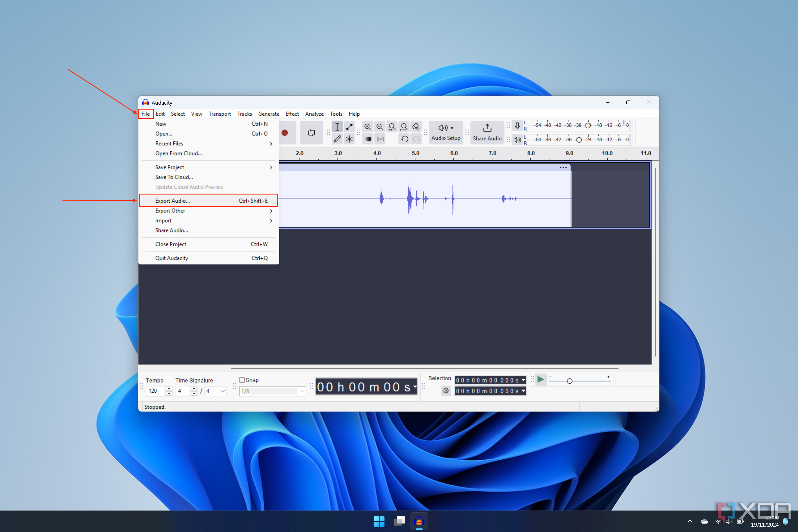Click the Redo arrow icon
The image size is (798, 532).
pos(416,139)
